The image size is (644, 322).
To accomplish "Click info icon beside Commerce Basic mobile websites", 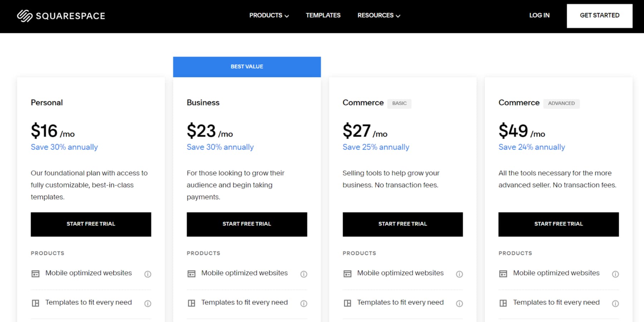I will pos(460,274).
